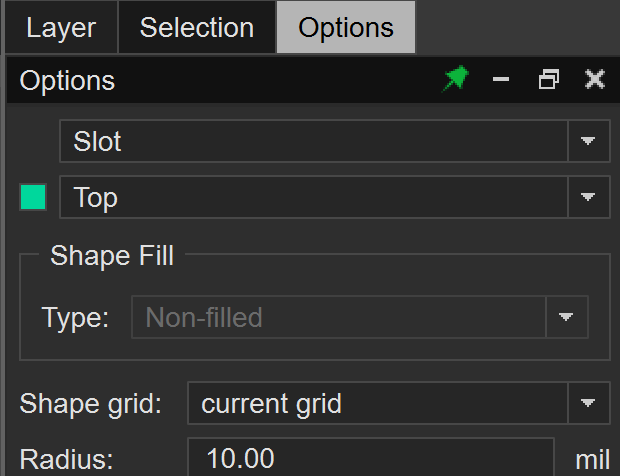Viewport: 620px width, 476px height.
Task: Float the Options panel with restore icon
Action: point(548,80)
